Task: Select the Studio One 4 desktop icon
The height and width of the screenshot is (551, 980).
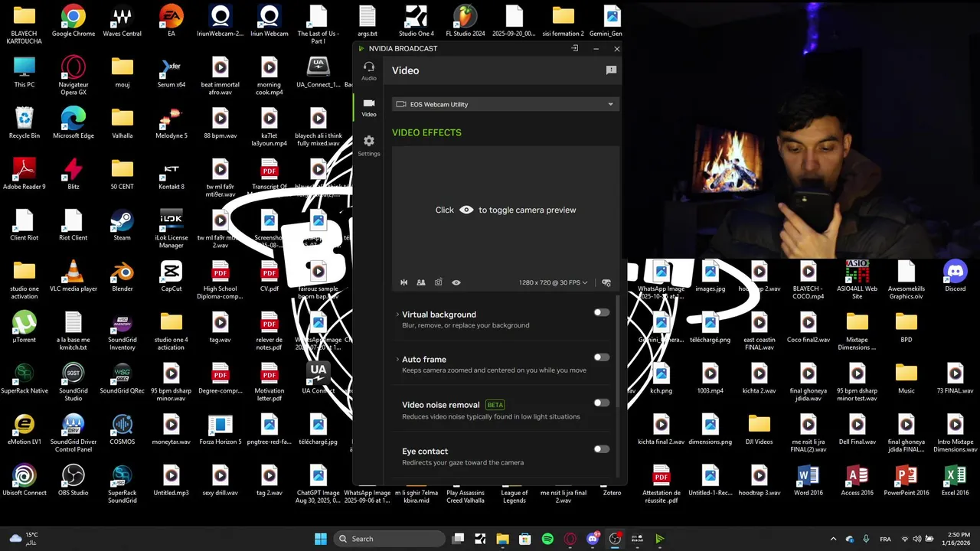Action: (x=416, y=21)
